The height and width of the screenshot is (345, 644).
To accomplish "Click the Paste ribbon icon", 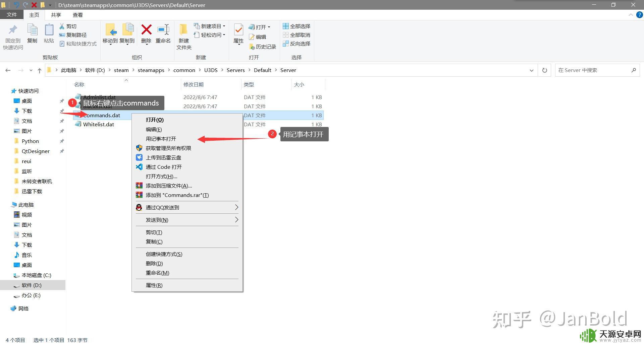I will pos(49,30).
